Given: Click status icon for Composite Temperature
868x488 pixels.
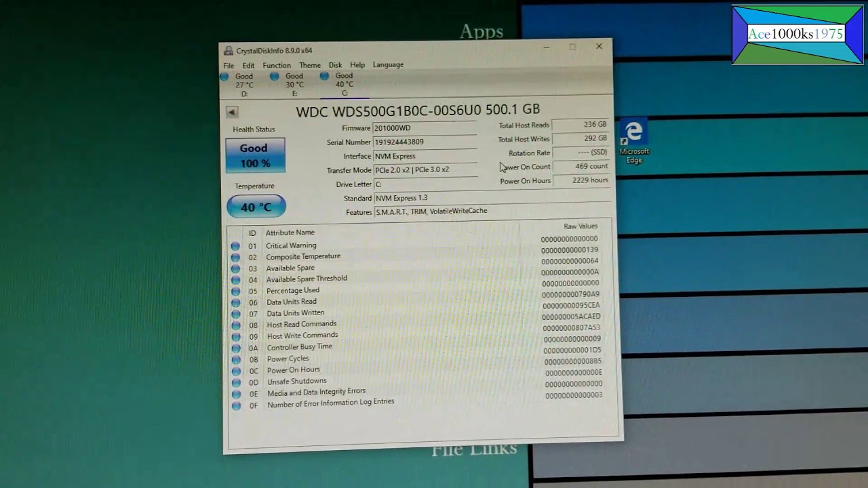Looking at the screenshot, I should pos(235,258).
